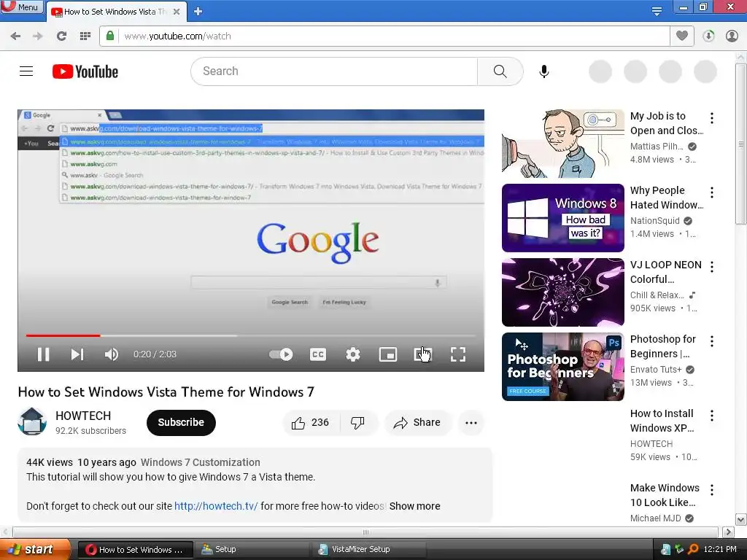Click the YouTube Search field
747x560 pixels.
click(334, 71)
